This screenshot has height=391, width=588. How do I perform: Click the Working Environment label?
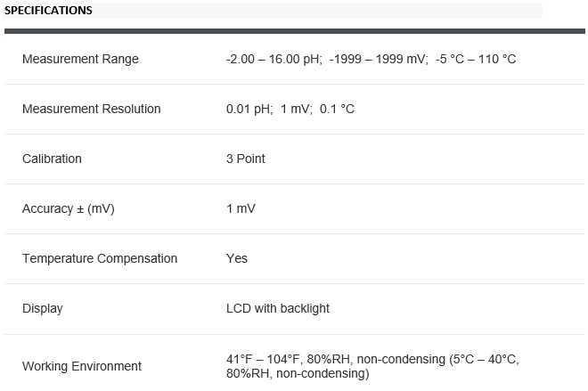click(x=82, y=366)
